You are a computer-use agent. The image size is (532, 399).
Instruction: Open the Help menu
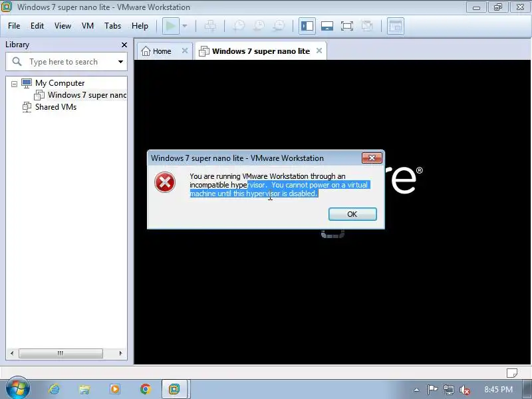click(x=140, y=26)
